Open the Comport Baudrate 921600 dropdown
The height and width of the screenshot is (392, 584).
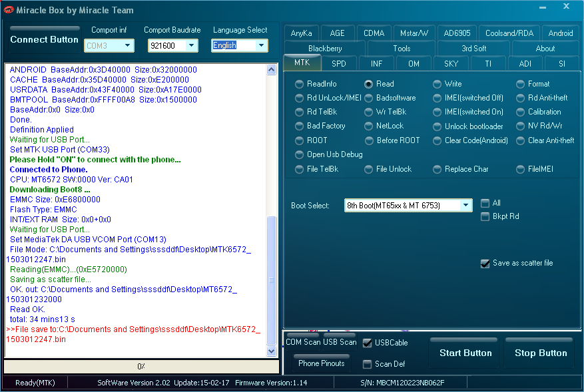point(191,45)
